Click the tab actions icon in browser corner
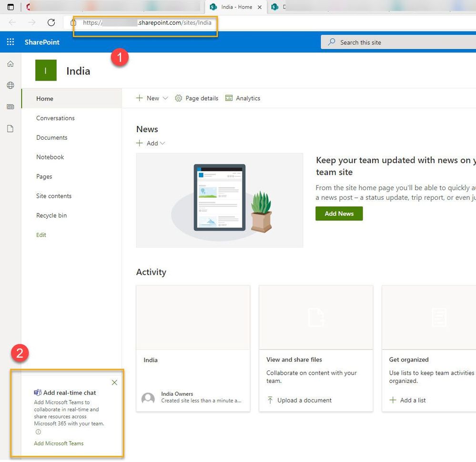This screenshot has height=462, width=476. coord(10,7)
